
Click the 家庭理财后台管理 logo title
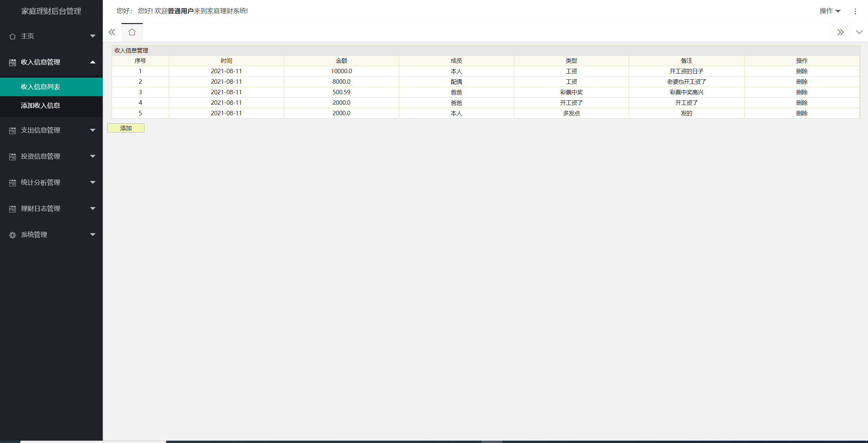pyautogui.click(x=51, y=11)
